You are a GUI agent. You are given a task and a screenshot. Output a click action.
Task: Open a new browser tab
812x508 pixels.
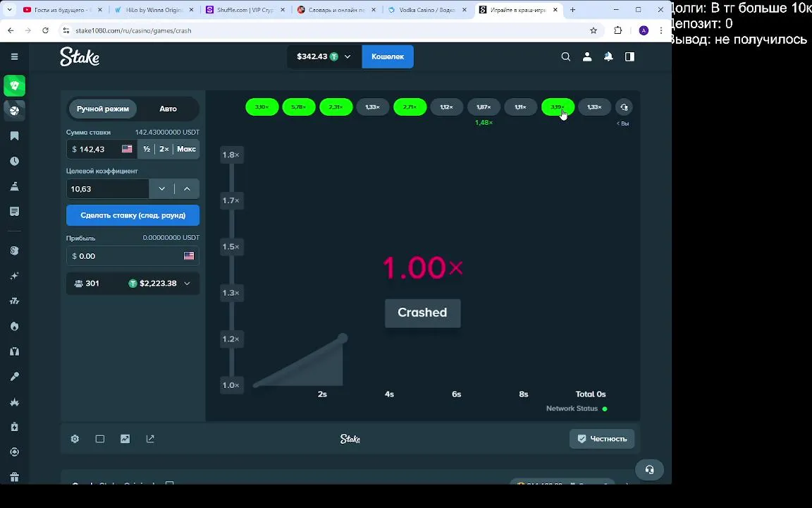573,10
